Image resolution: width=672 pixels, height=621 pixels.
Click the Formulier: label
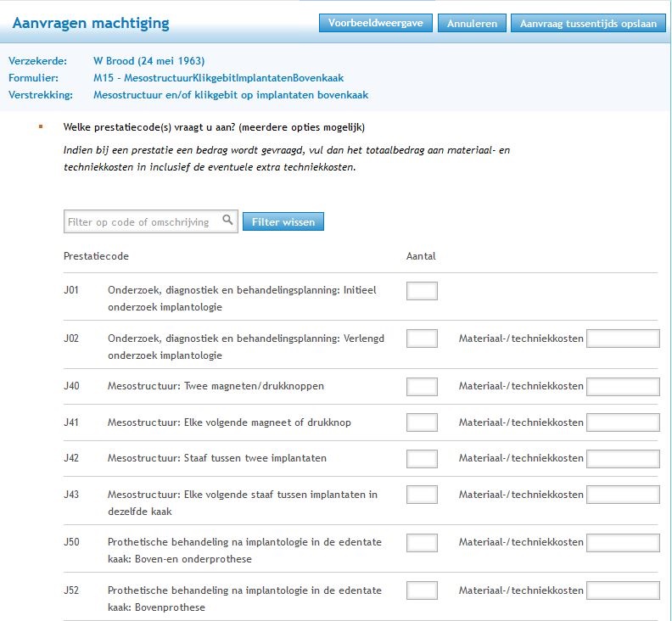coord(33,78)
